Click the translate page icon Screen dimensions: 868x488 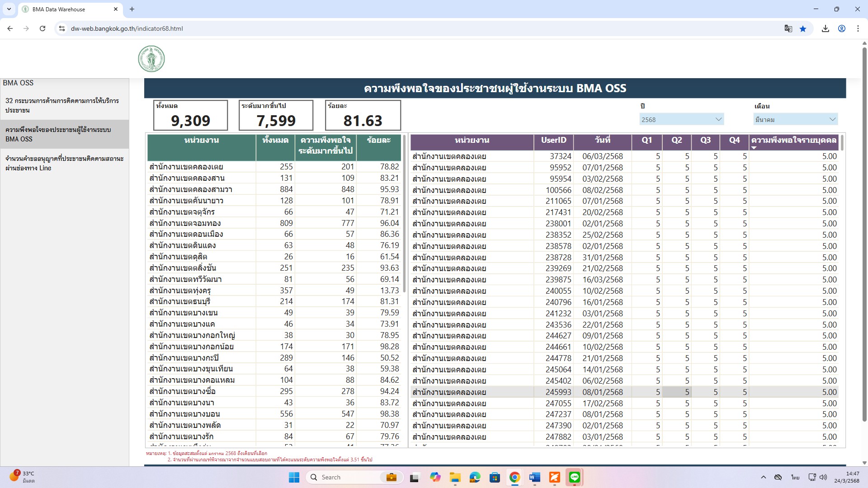[788, 28]
